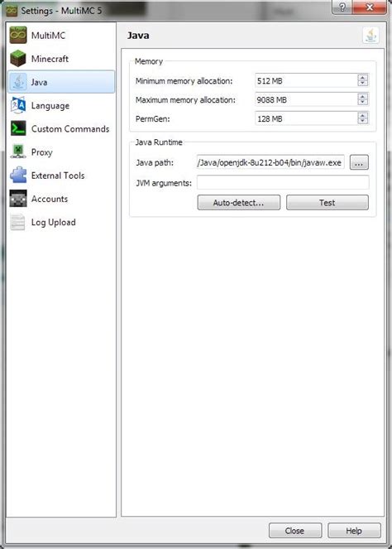Close window with the red X button
This screenshot has height=549, width=392.
370,7
